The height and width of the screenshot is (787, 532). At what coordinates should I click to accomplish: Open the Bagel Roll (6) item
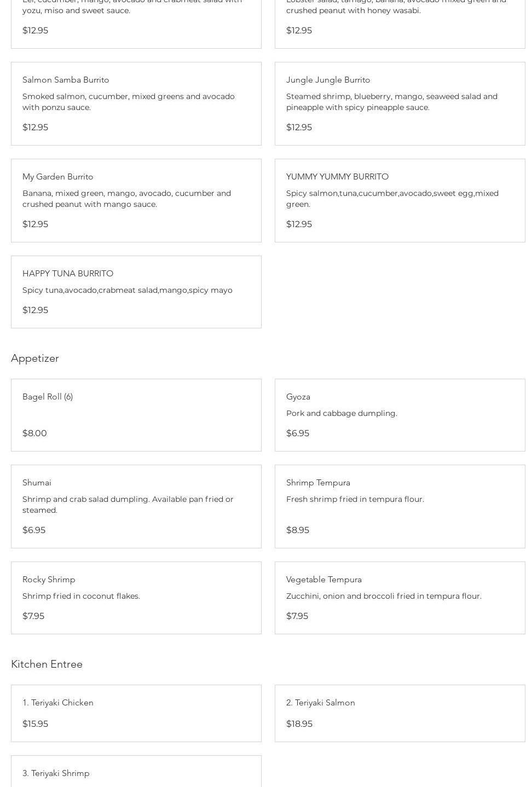pyautogui.click(x=48, y=397)
